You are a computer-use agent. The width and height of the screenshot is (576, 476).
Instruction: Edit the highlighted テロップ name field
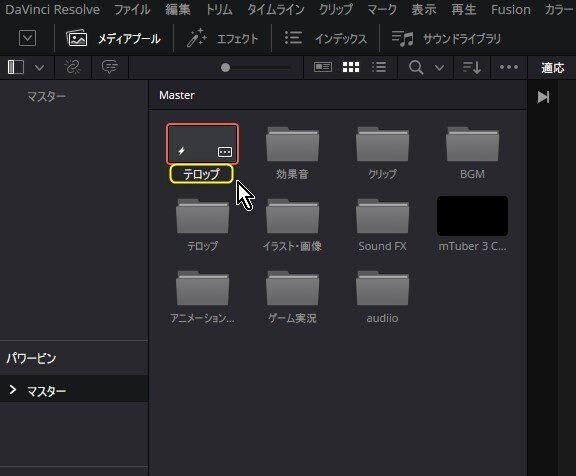tap(201, 174)
